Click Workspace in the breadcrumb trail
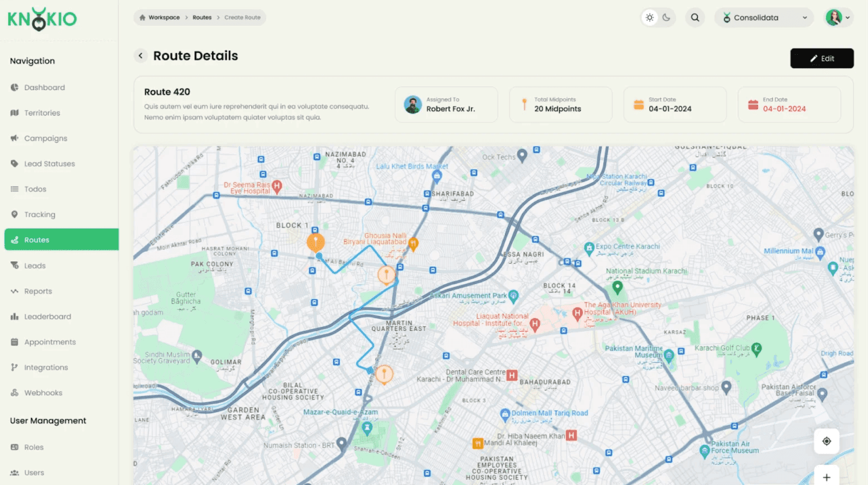Screen dimensions: 868x485 pos(164,17)
